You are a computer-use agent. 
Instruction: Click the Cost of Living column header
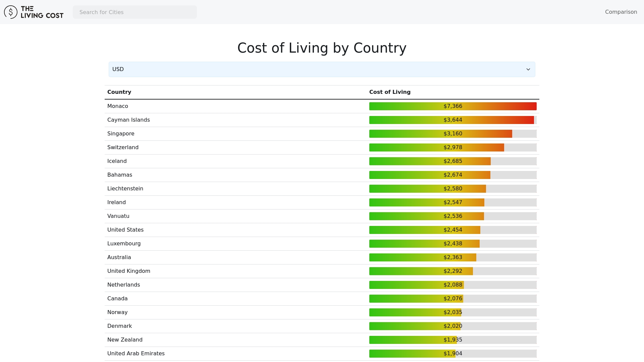pos(390,92)
